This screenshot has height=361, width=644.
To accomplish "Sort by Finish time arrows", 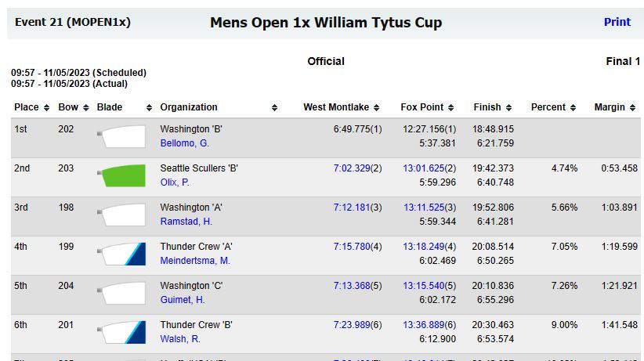I will pyautogui.click(x=508, y=107).
